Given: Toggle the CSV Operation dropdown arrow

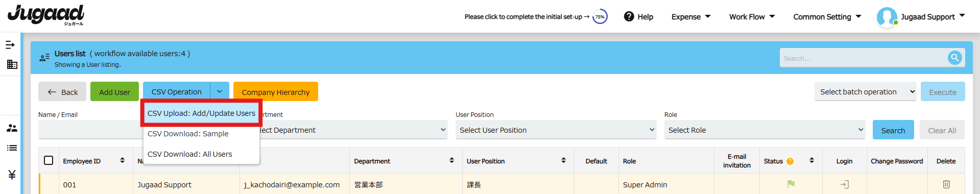Looking at the screenshot, I should [x=220, y=91].
